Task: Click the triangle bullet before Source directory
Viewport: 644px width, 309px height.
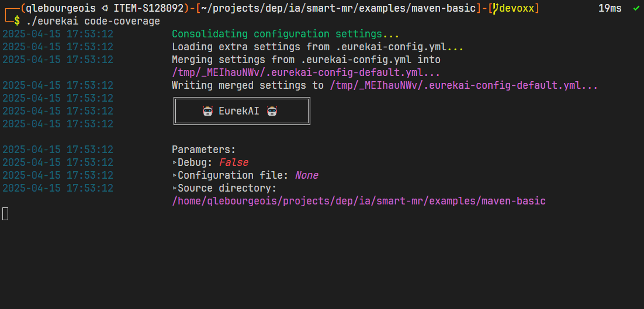Action: [174, 188]
